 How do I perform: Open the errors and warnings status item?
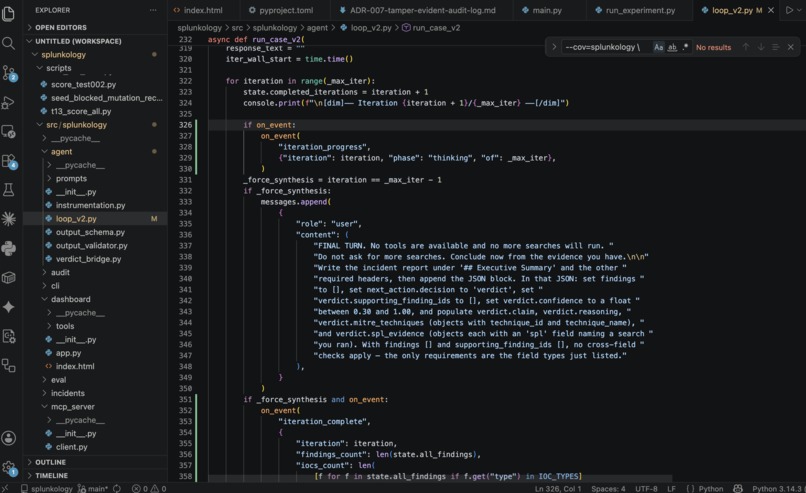pos(149,488)
